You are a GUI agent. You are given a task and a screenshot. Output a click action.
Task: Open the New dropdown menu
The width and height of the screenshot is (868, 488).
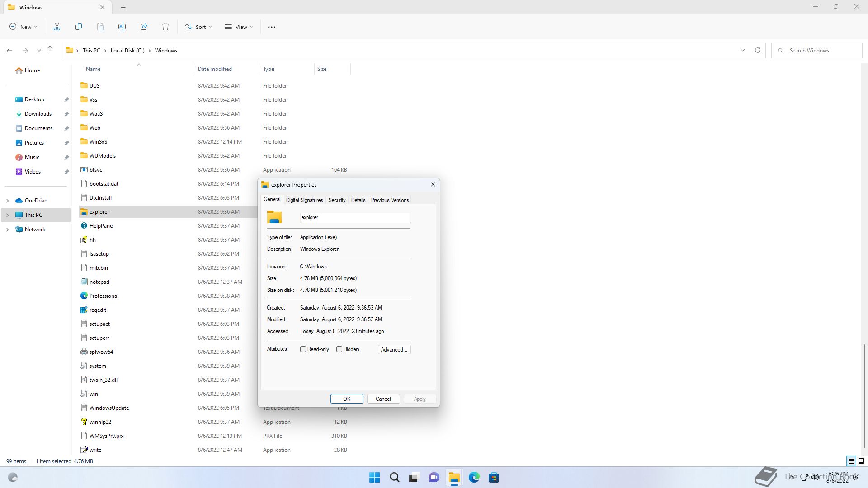point(24,27)
